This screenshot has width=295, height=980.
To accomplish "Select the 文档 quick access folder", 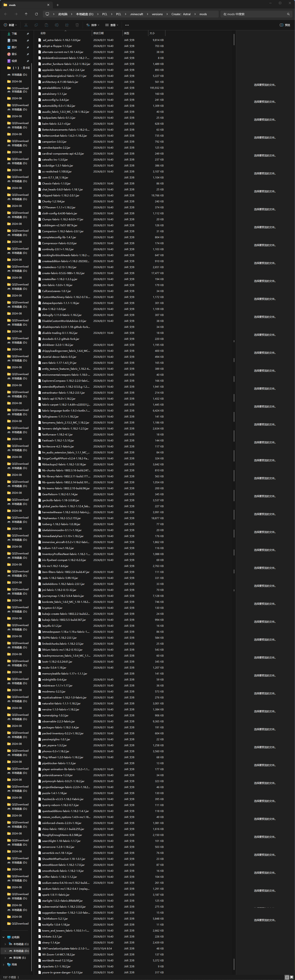I will point(14,40).
